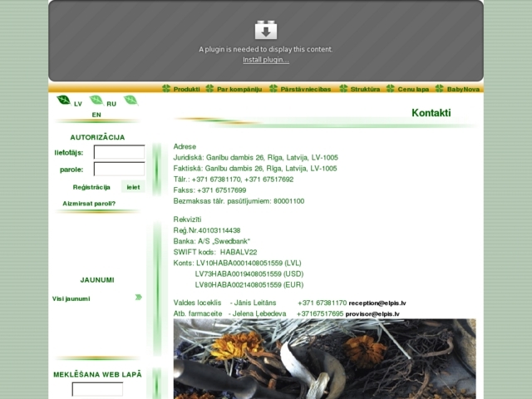Click the clover icon beside Cenu lapa
The image size is (532, 399).
click(390, 88)
